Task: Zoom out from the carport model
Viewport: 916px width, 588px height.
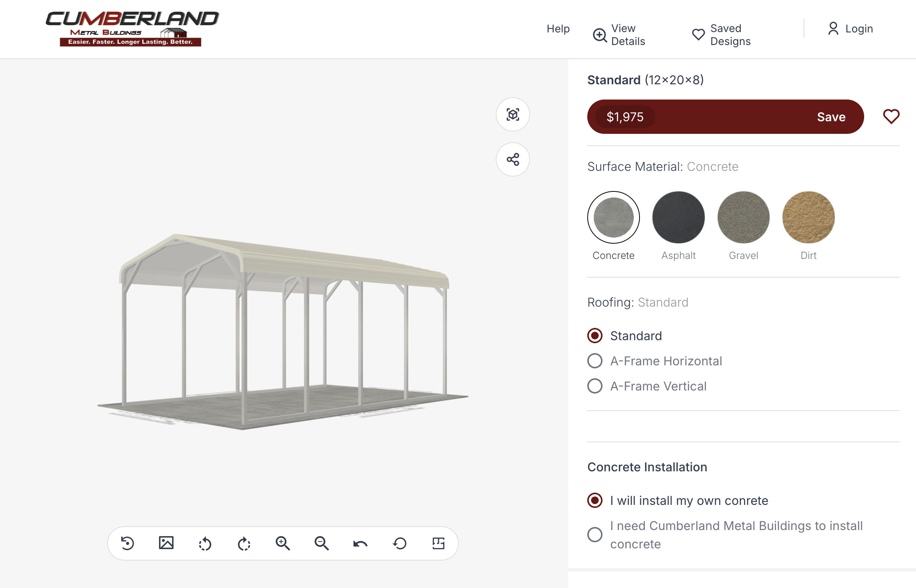Action: (322, 543)
